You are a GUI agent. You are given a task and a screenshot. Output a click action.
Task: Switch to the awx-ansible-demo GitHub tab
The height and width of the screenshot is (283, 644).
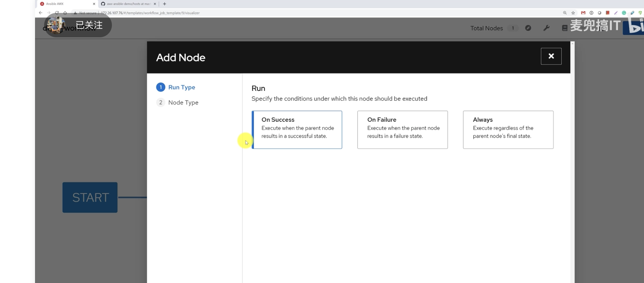128,4
